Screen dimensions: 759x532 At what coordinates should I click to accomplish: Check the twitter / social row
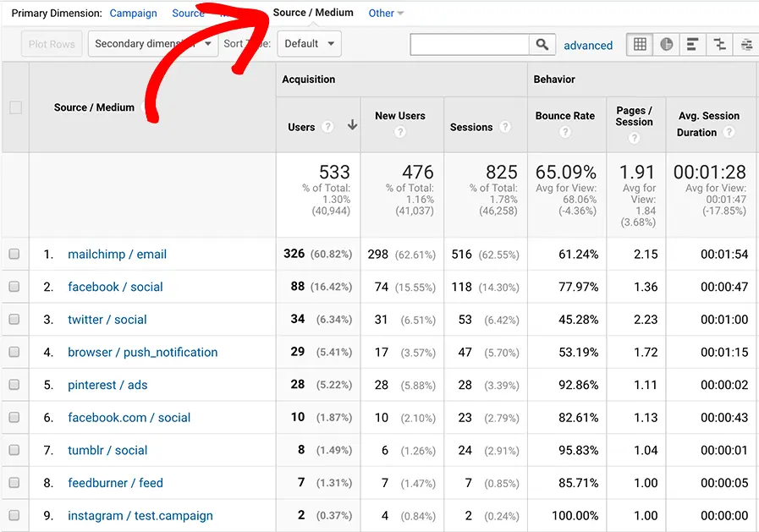pyautogui.click(x=14, y=319)
